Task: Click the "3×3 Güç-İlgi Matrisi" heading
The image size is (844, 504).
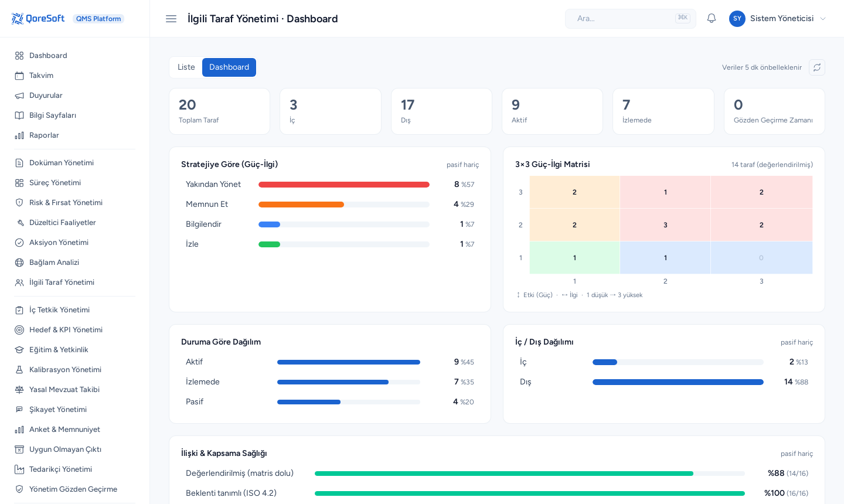Action: pos(553,165)
